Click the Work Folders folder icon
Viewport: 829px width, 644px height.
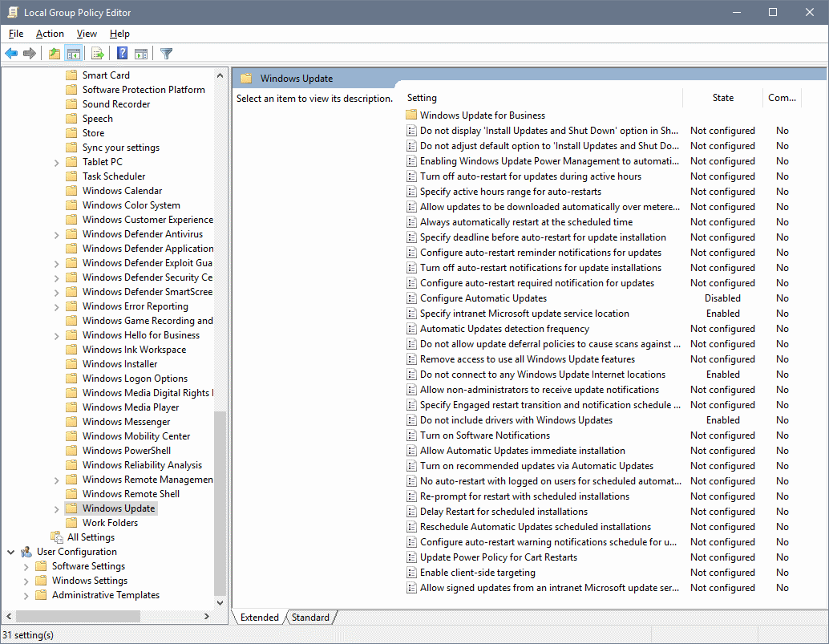(71, 523)
